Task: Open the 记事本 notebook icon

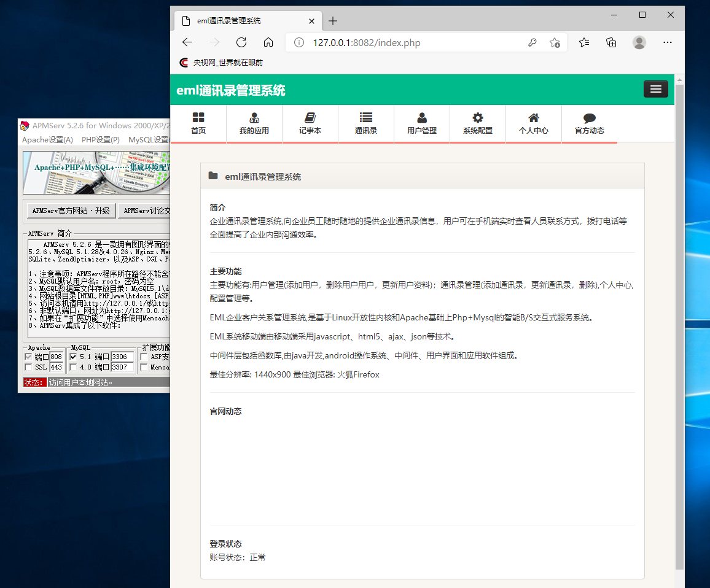Action: (x=310, y=118)
